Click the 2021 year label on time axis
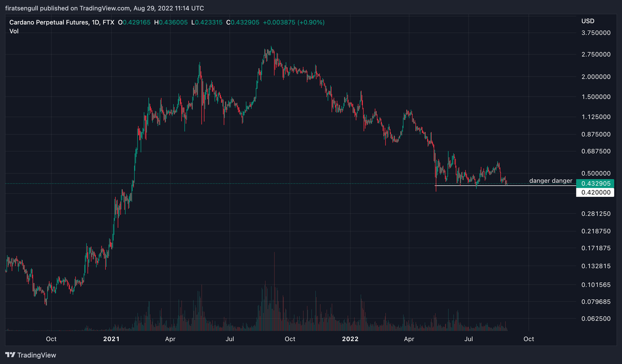This screenshot has height=364, width=622. point(111,339)
